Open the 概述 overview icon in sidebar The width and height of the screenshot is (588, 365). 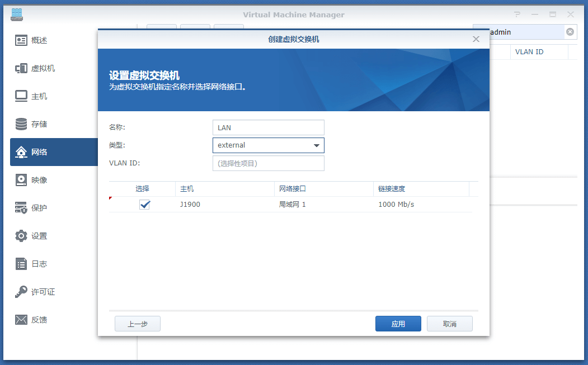(21, 40)
